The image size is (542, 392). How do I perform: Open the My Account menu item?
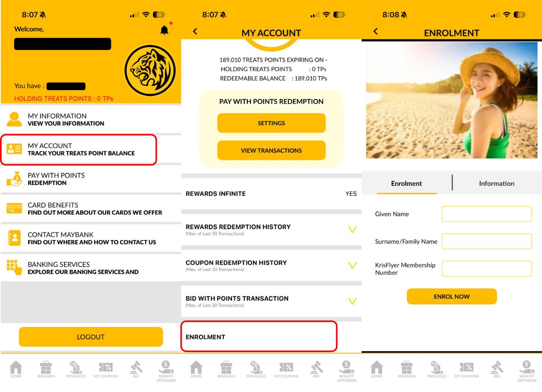[x=79, y=149]
